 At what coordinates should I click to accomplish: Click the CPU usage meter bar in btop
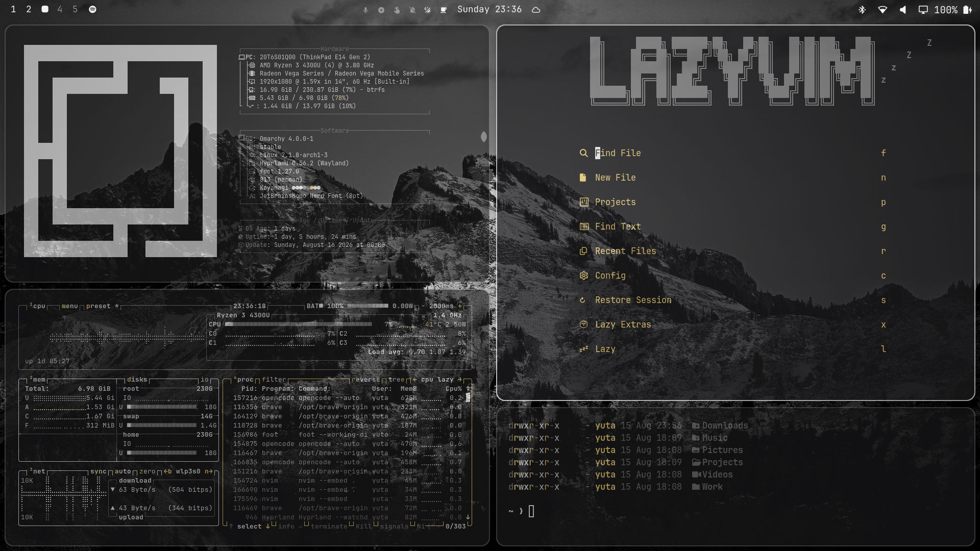[299, 324]
